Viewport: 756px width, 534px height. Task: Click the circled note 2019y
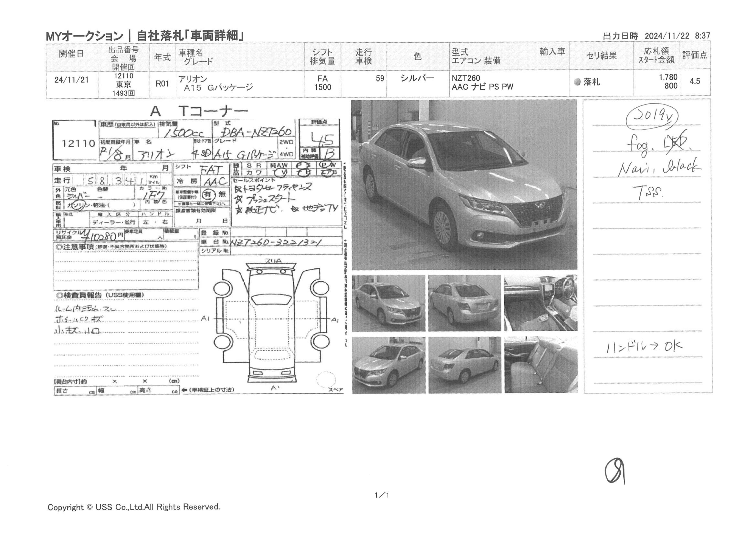[652, 116]
